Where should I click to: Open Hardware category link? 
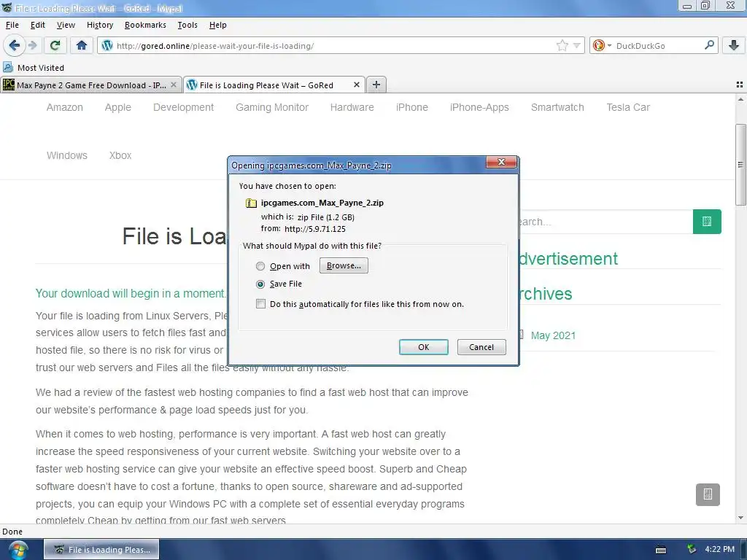(352, 108)
